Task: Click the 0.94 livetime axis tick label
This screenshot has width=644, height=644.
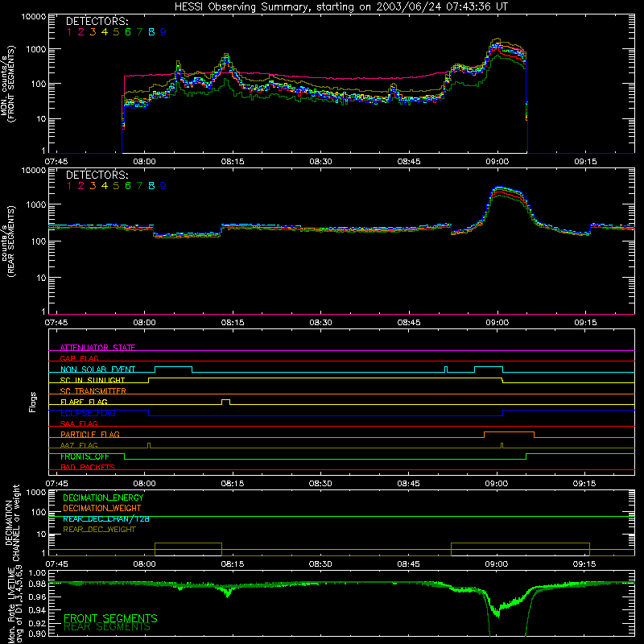Action: [37, 610]
